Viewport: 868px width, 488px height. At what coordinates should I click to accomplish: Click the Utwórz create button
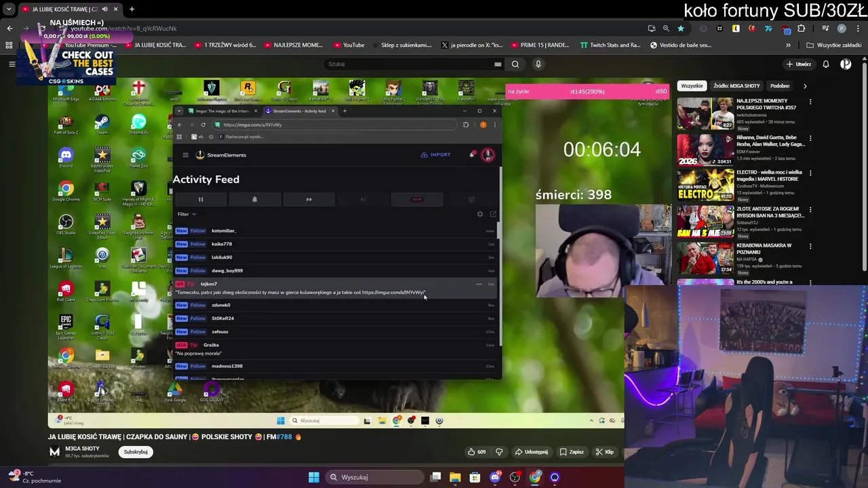(799, 64)
